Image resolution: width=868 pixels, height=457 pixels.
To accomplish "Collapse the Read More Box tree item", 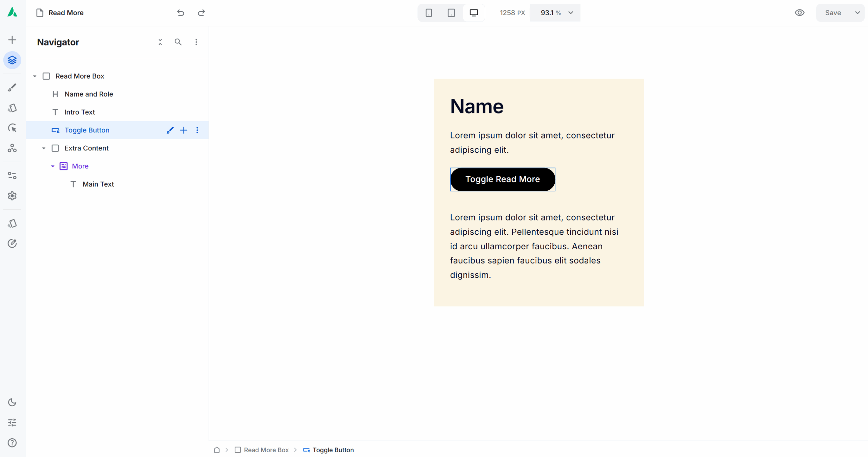I will point(35,76).
